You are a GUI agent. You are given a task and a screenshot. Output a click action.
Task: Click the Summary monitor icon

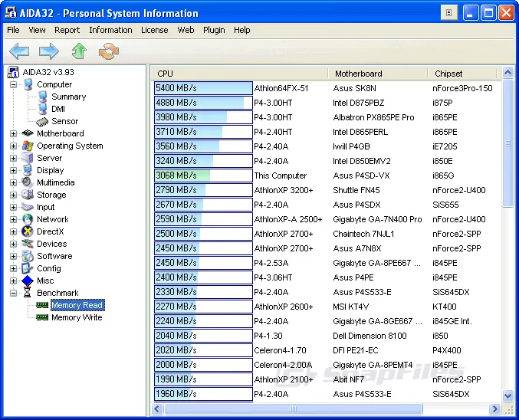[x=42, y=97]
